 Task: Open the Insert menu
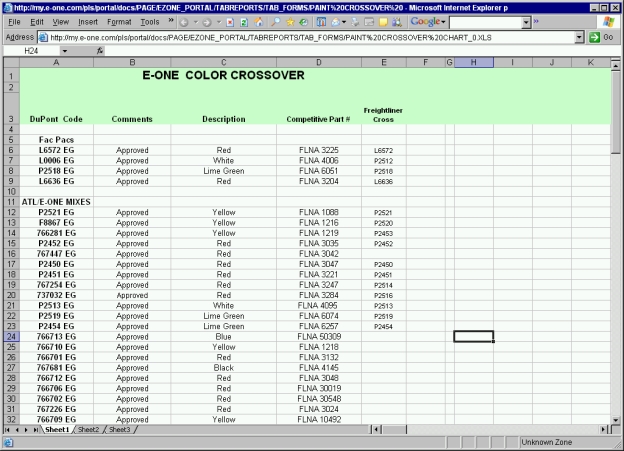pos(88,22)
